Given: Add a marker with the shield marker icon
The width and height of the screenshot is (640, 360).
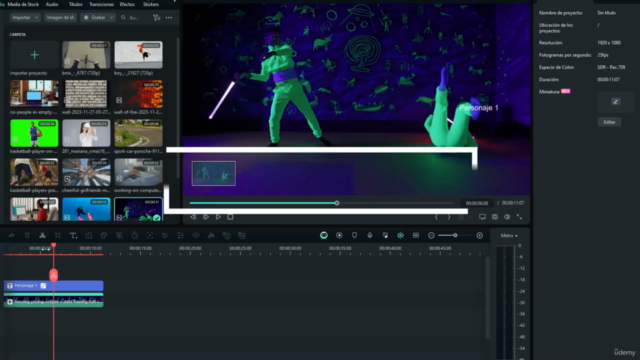Looking at the screenshot, I should click(x=354, y=235).
